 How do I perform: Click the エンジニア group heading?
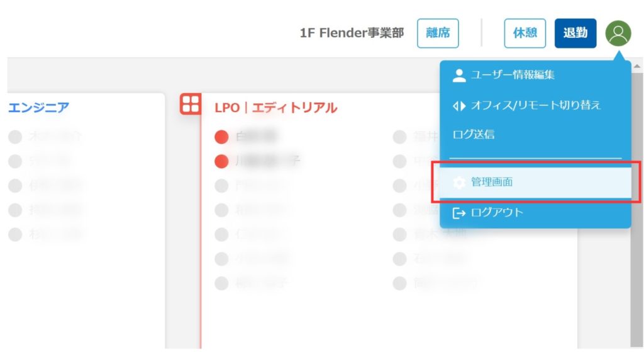pyautogui.click(x=38, y=108)
